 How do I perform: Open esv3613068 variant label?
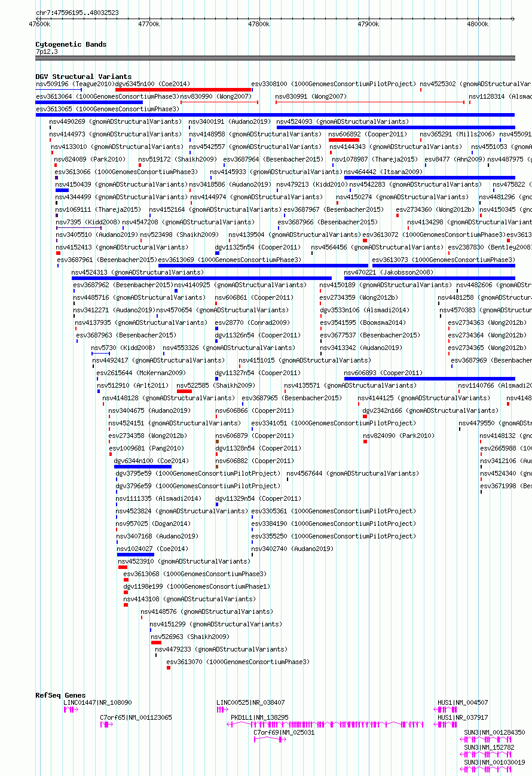(195, 574)
